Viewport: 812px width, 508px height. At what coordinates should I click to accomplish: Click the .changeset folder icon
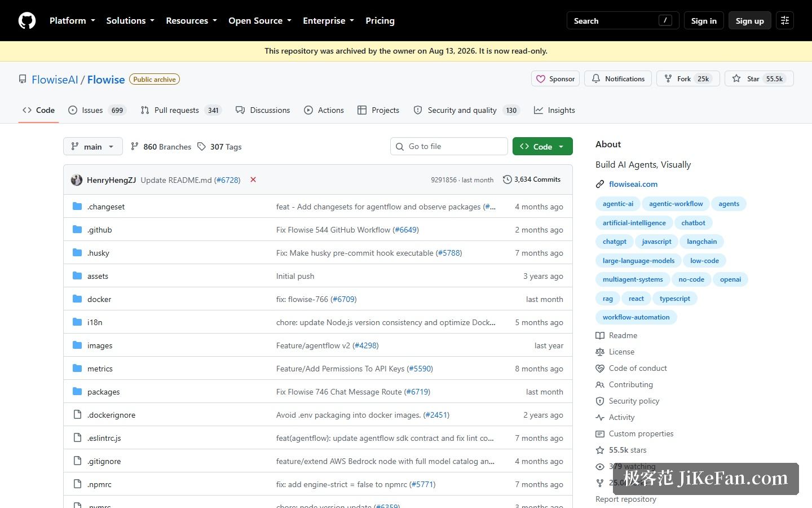(x=77, y=207)
